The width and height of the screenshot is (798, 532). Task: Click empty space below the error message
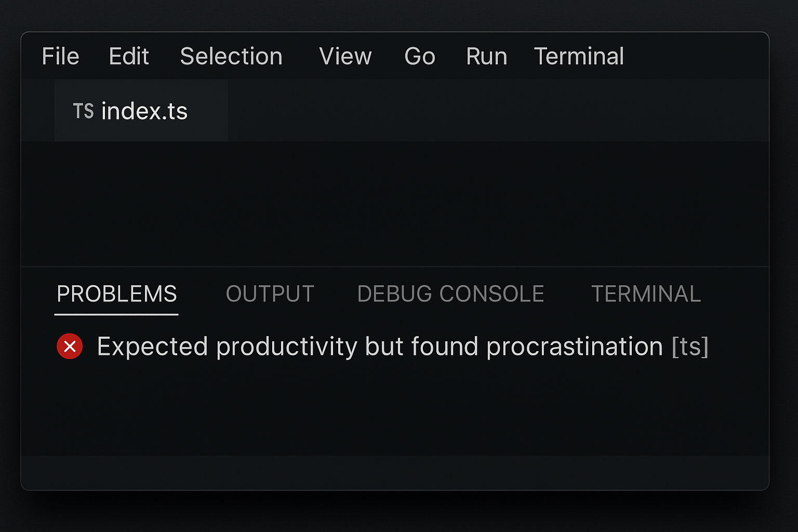point(395,409)
